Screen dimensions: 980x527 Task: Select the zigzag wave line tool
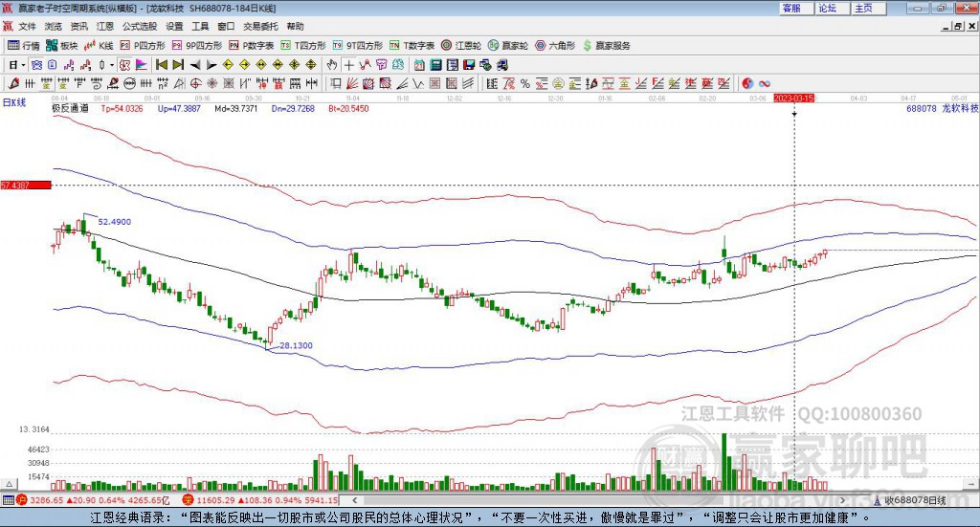(x=418, y=83)
